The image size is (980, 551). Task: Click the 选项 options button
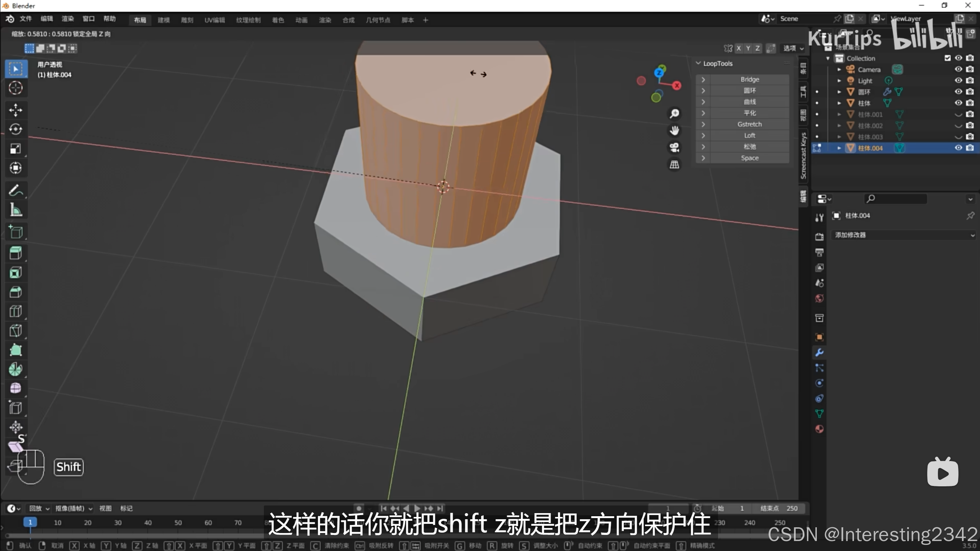click(793, 48)
